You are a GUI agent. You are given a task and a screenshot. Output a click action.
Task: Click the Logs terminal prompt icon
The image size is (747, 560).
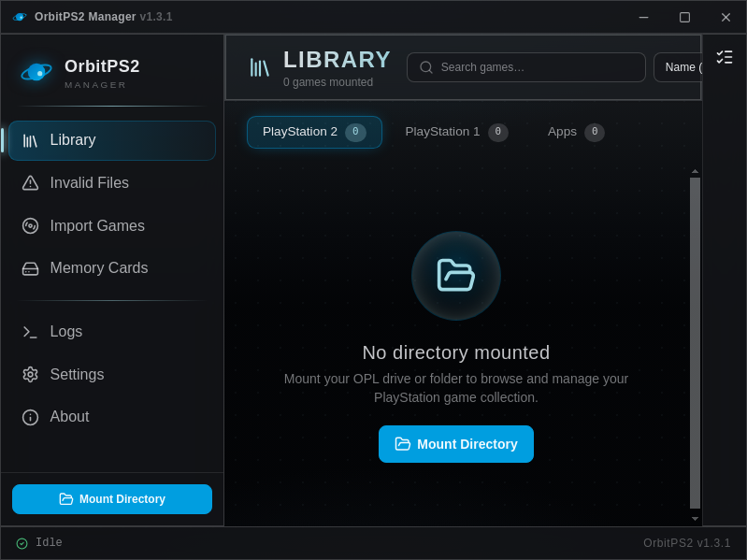pyautogui.click(x=30, y=332)
